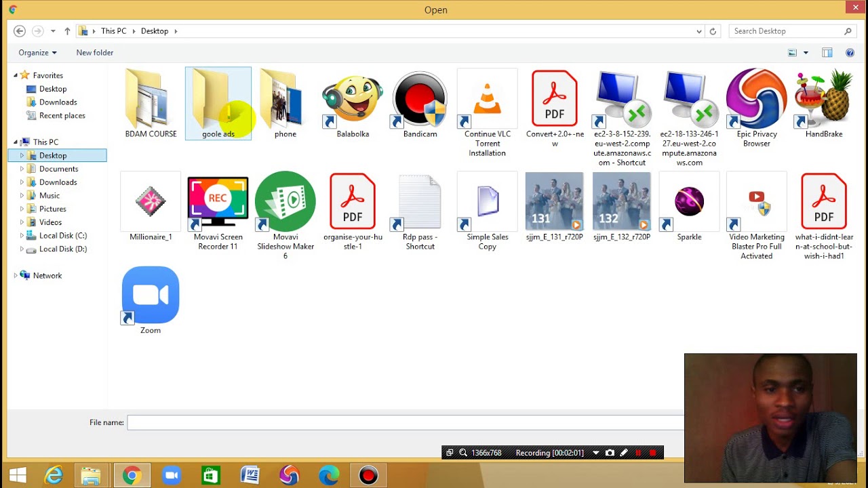Select the Convert+2.0+-new PDF file
The height and width of the screenshot is (488, 868).
(555, 108)
